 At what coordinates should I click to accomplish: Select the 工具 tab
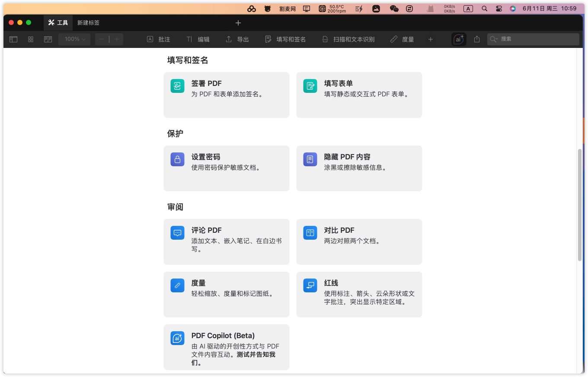(x=58, y=22)
